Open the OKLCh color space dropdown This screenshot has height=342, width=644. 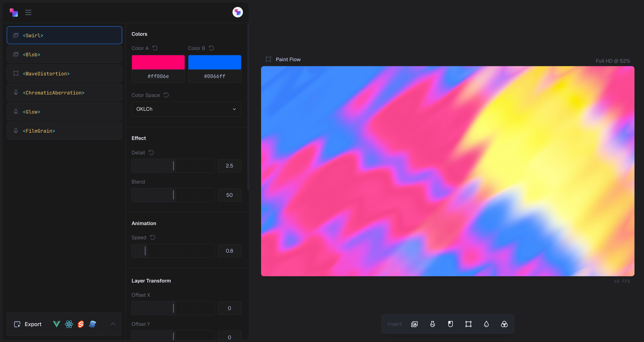pos(186,109)
